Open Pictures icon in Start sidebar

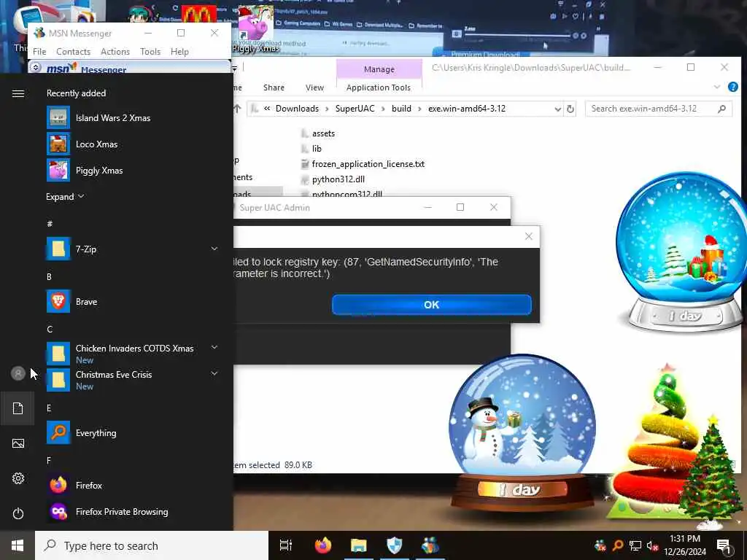(x=18, y=443)
